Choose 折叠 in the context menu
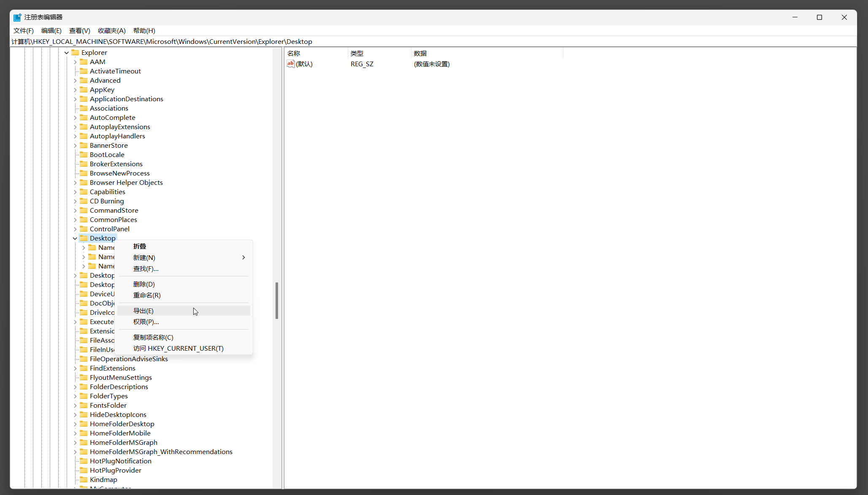Viewport: 868px width, 495px height. pyautogui.click(x=184, y=246)
